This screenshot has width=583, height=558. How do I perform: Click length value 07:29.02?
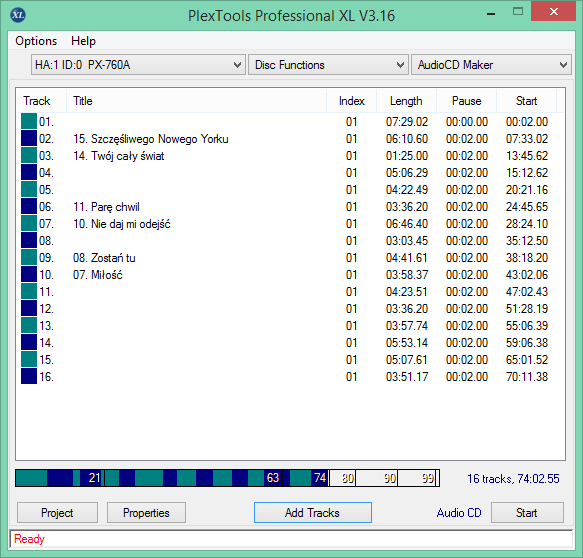click(407, 122)
